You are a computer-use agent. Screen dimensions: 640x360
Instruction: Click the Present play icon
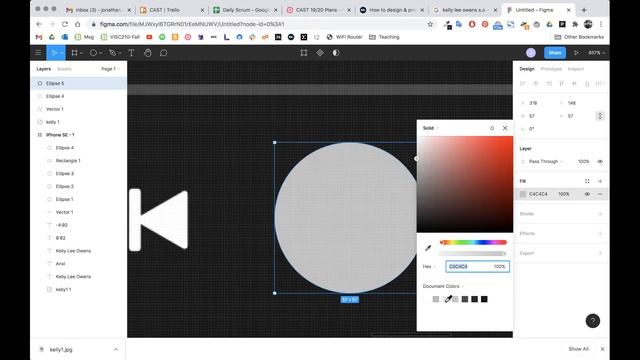pos(576,53)
